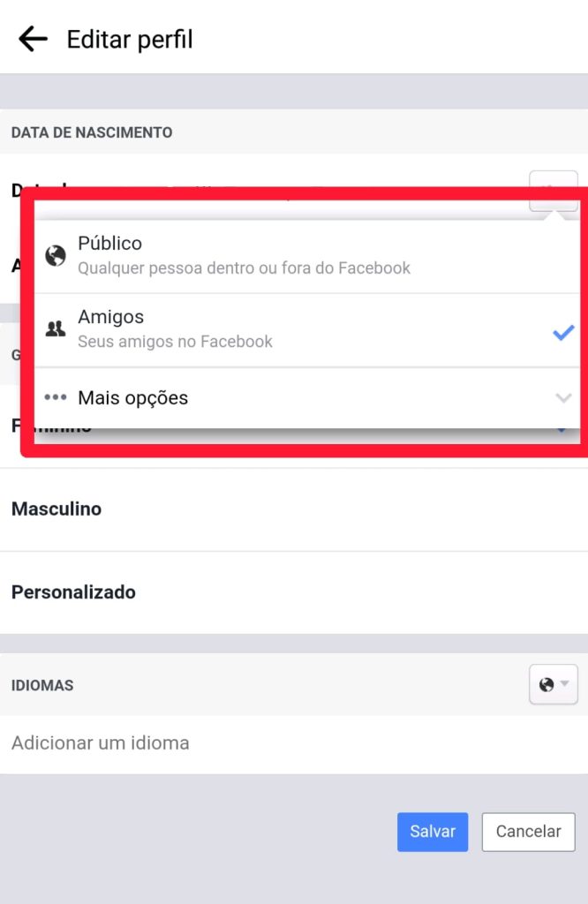
Task: Open Idiomas privacy dropdown arrow
Action: 565,684
